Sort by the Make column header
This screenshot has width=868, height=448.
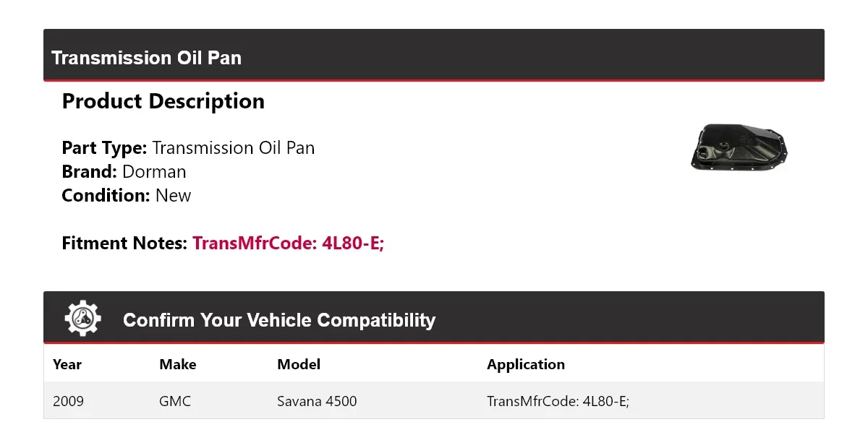[x=178, y=364]
